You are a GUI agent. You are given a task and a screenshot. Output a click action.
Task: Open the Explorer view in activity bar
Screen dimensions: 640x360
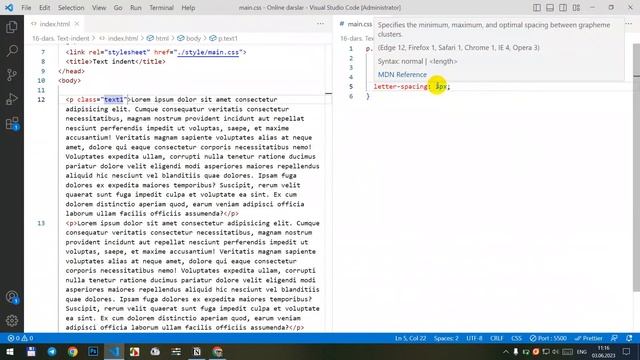12,27
